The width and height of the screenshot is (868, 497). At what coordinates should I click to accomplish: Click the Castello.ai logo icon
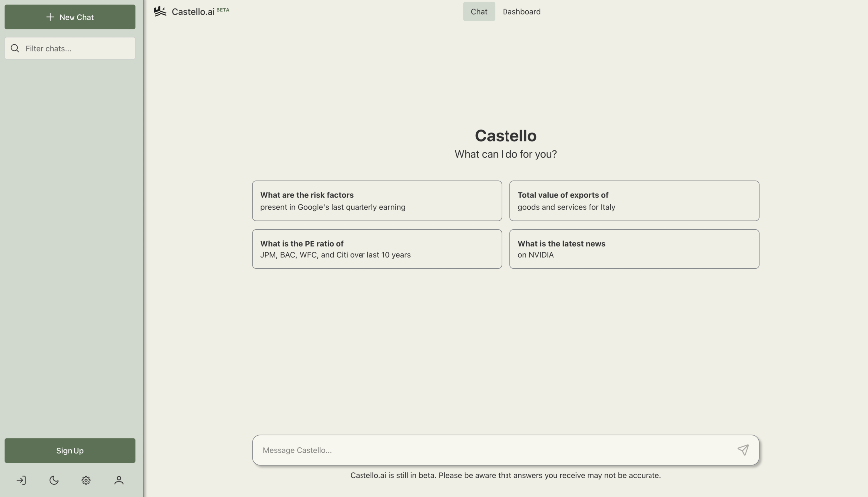coord(160,12)
